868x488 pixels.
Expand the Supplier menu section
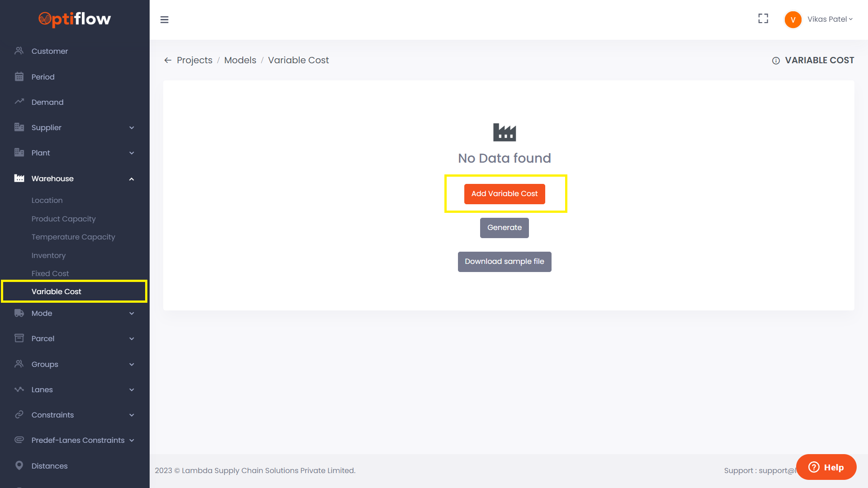132,128
